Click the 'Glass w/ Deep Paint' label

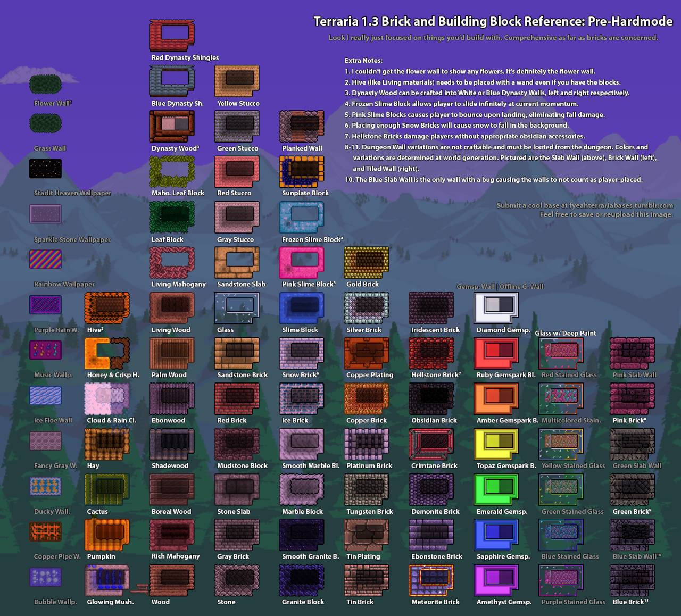click(566, 334)
